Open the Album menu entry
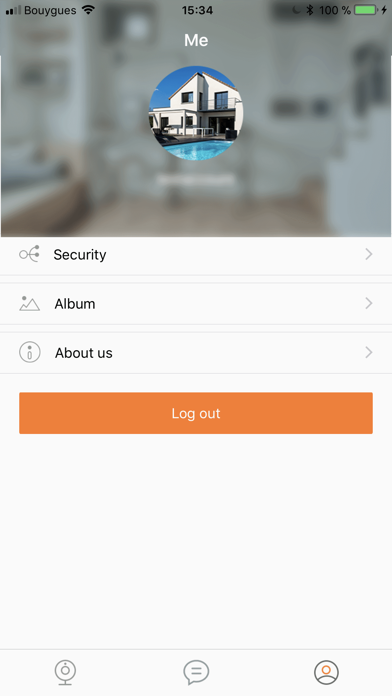Viewport: 392px width, 696px height. (196, 304)
